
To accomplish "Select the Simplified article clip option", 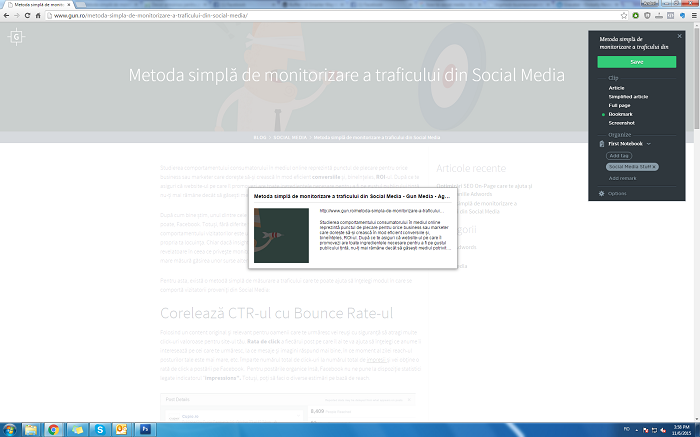I will 629,97.
